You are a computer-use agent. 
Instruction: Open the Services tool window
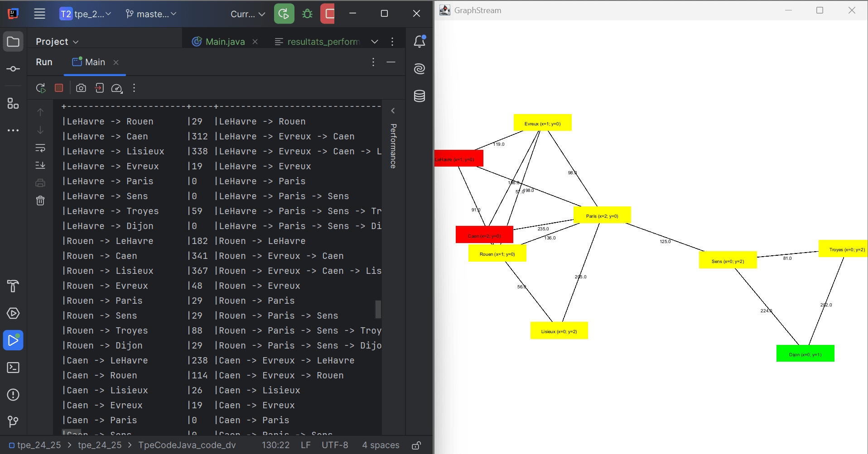[x=13, y=313]
